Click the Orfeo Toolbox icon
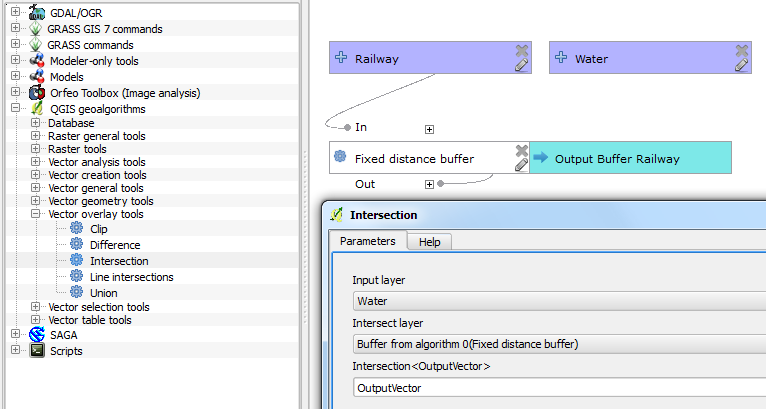This screenshot has width=766, height=409. coord(37,93)
